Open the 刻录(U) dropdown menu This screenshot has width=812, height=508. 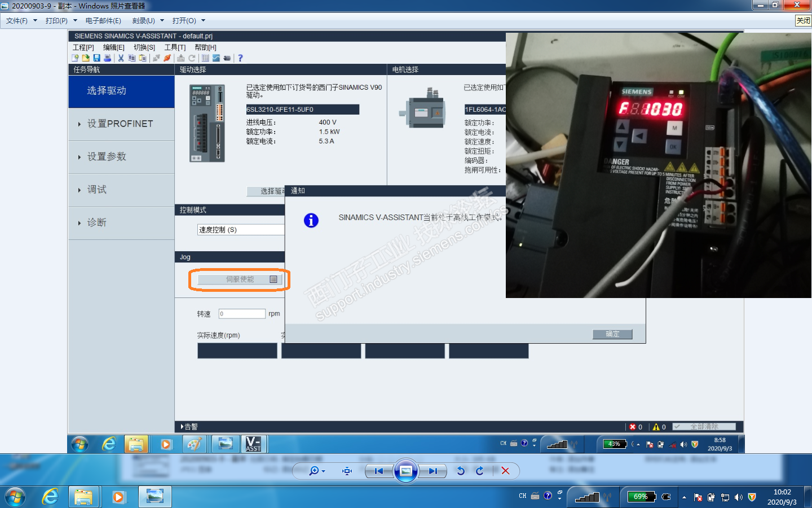coord(148,21)
